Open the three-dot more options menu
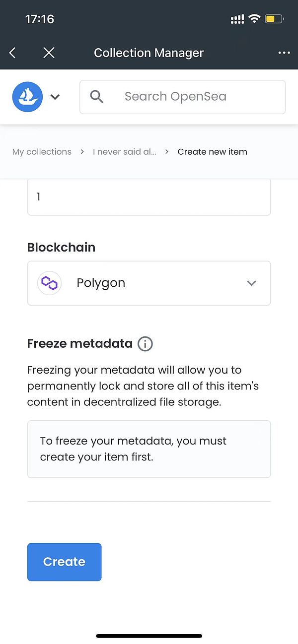This screenshot has width=298, height=644. [x=284, y=53]
